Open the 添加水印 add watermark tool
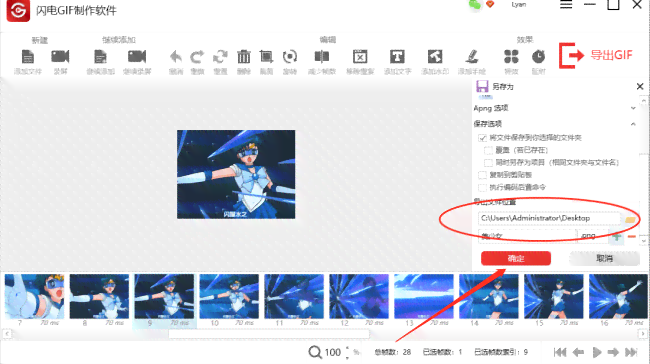 pyautogui.click(x=435, y=56)
